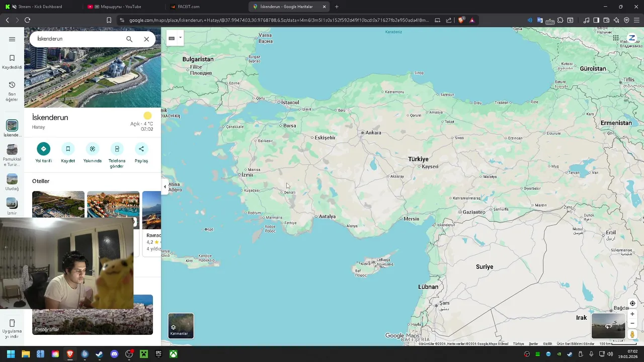Click Uygulamayı indir download app icon
Viewport: 644px width, 362px height.
click(x=12, y=329)
